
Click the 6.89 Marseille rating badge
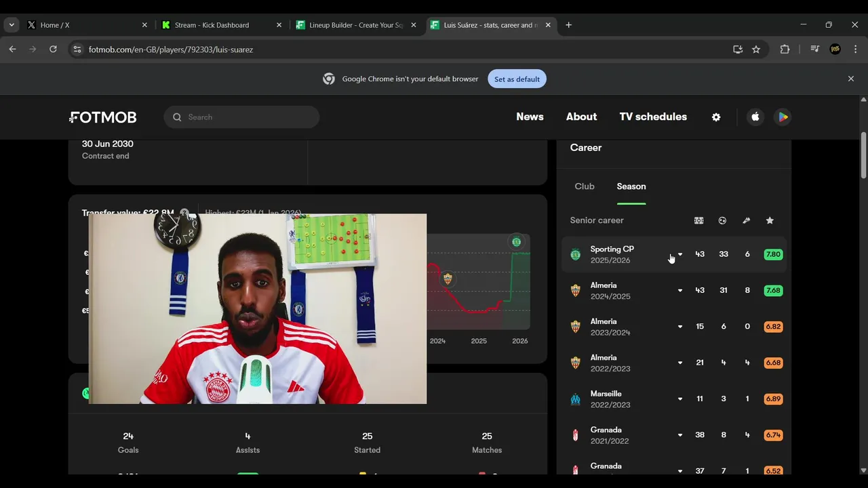pyautogui.click(x=773, y=399)
